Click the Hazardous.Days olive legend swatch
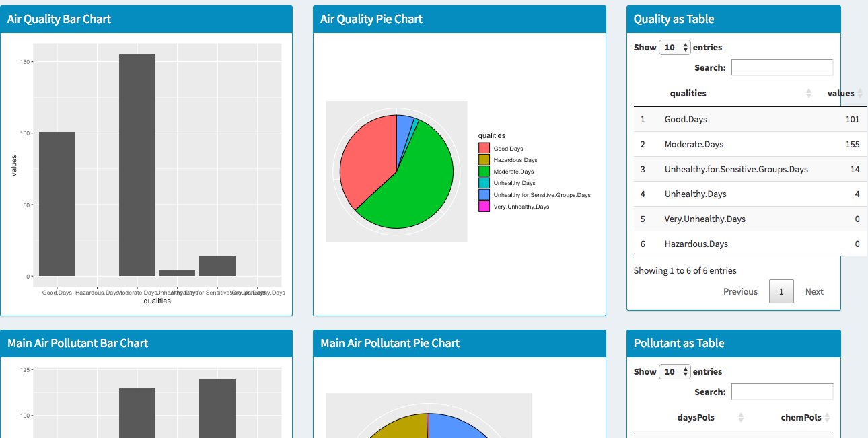This screenshot has height=438, width=868. (484, 159)
